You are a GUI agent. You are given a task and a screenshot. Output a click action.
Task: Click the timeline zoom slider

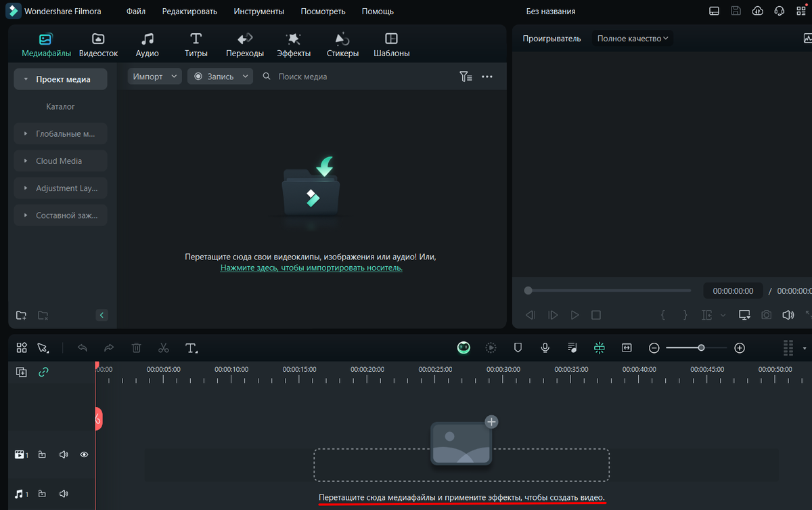[696, 347]
